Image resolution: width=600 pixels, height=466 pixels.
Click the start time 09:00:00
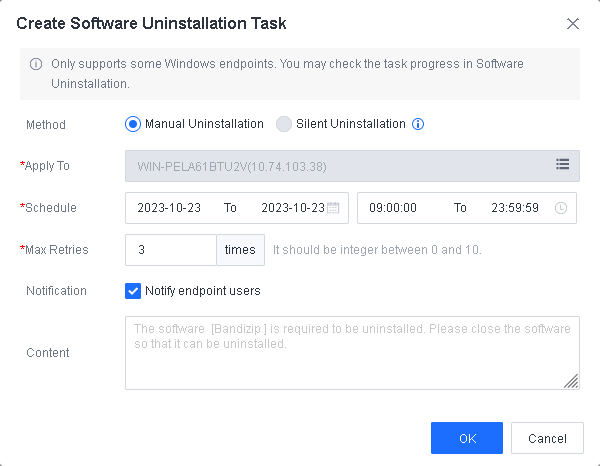click(x=393, y=208)
